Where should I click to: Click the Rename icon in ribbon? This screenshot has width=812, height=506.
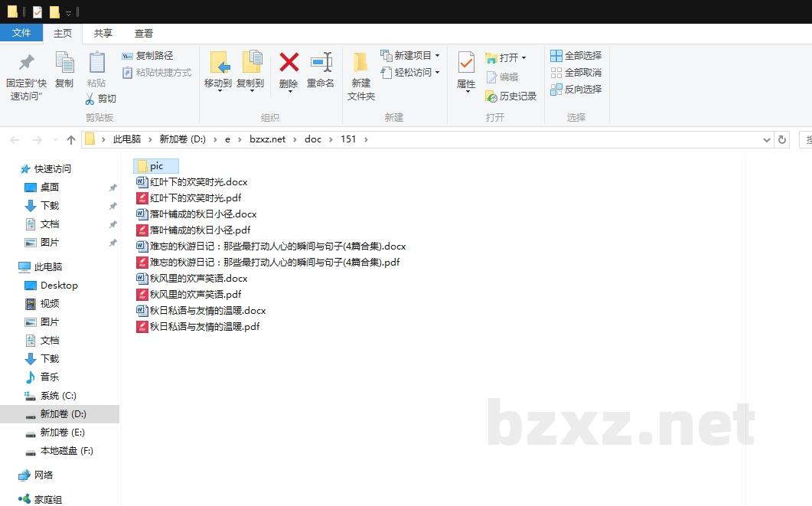click(321, 63)
